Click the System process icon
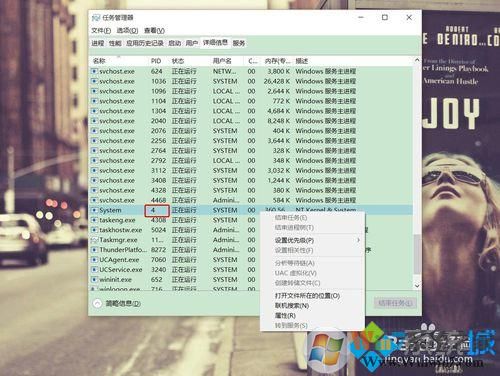500x376 pixels. [95, 210]
